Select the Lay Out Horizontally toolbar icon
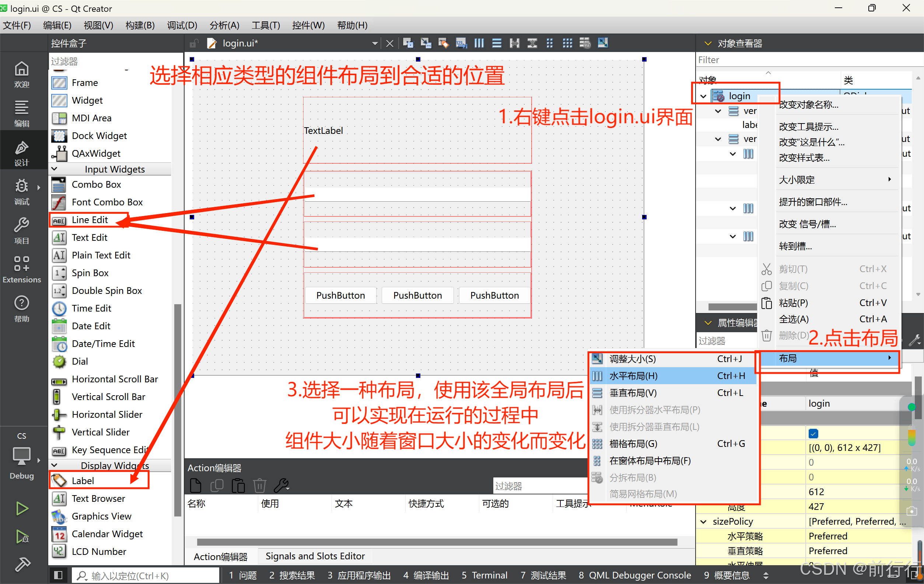 tap(479, 43)
